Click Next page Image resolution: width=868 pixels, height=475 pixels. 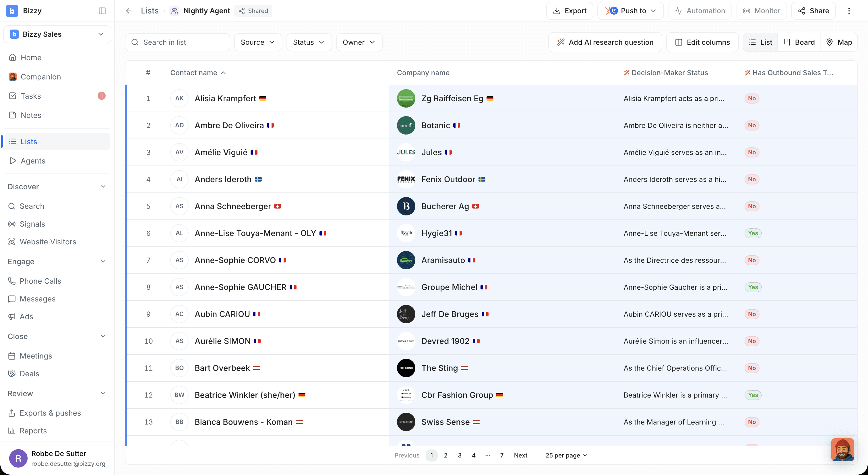(x=521, y=455)
